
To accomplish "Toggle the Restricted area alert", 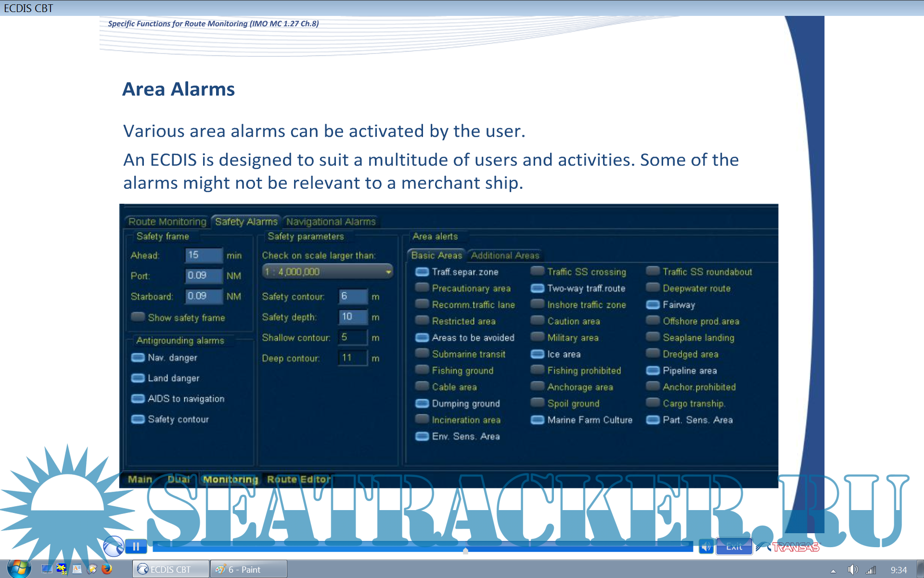I will click(422, 320).
